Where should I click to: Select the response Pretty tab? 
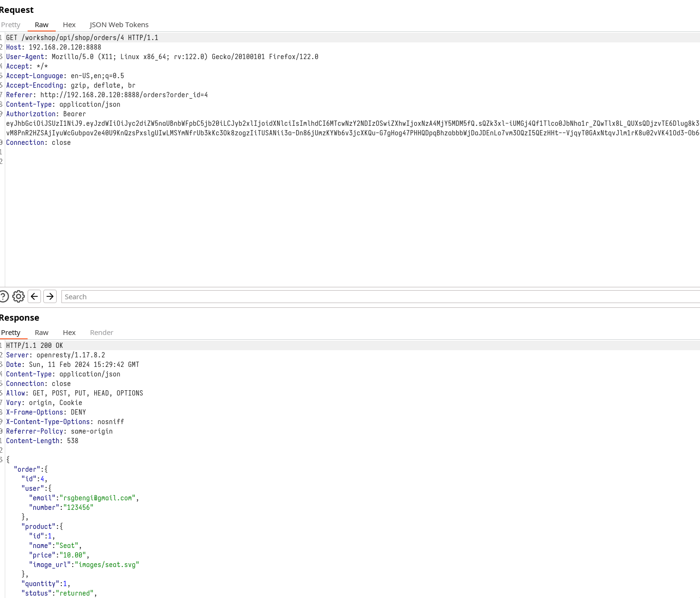click(x=10, y=333)
